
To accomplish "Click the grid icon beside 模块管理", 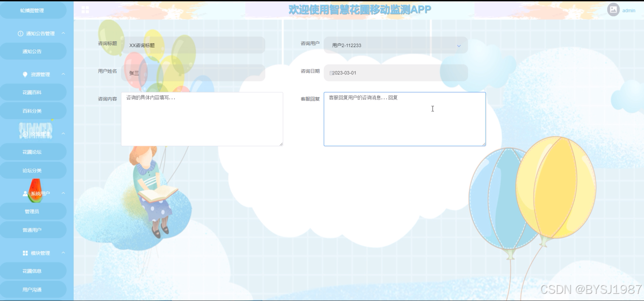I will click(x=25, y=253).
